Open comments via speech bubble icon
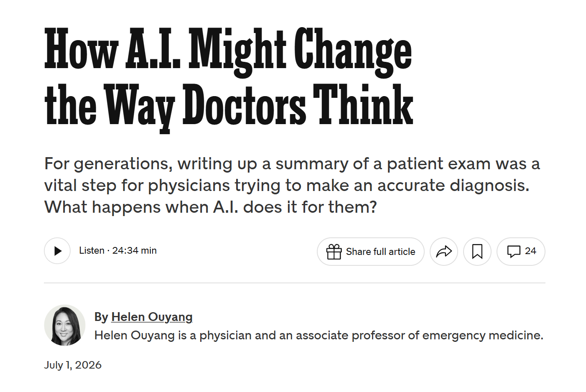The image size is (586, 392). click(514, 251)
